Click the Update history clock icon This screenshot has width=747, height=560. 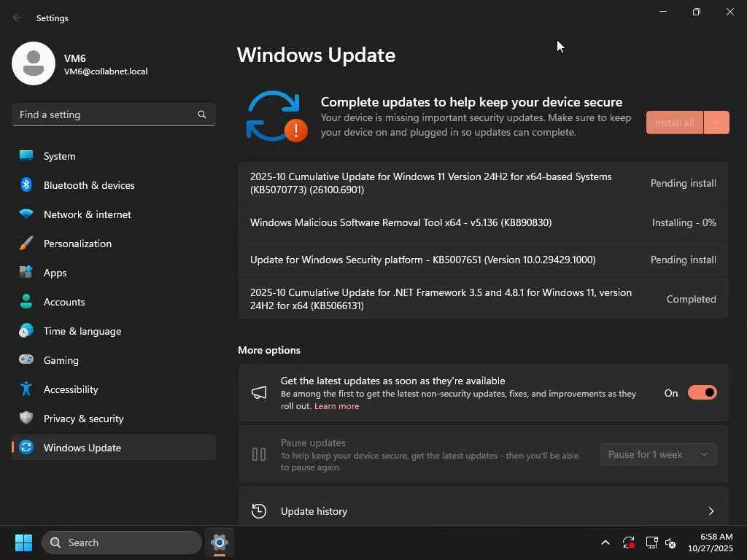point(259,511)
